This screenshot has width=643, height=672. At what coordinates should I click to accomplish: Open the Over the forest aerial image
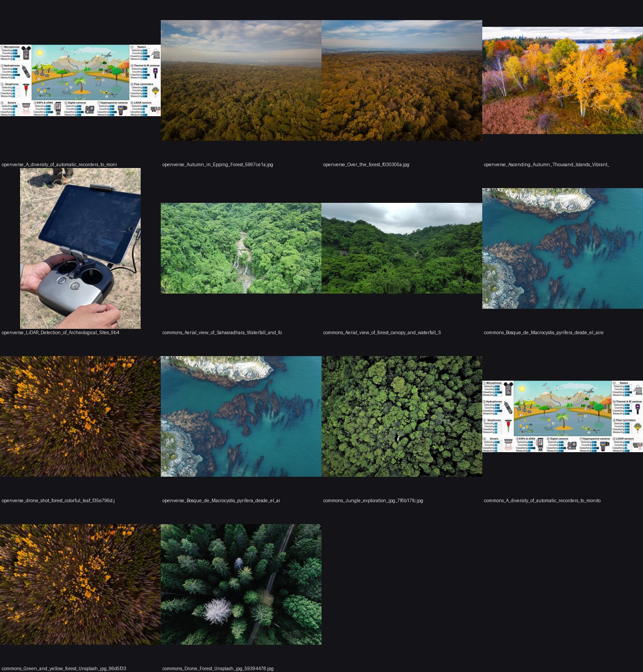click(402, 80)
